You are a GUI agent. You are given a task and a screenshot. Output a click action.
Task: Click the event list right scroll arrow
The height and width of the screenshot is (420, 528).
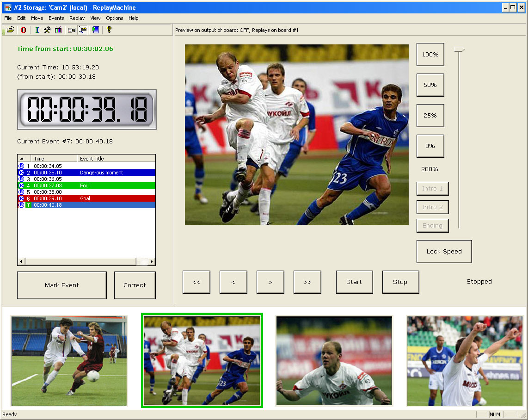[152, 261]
